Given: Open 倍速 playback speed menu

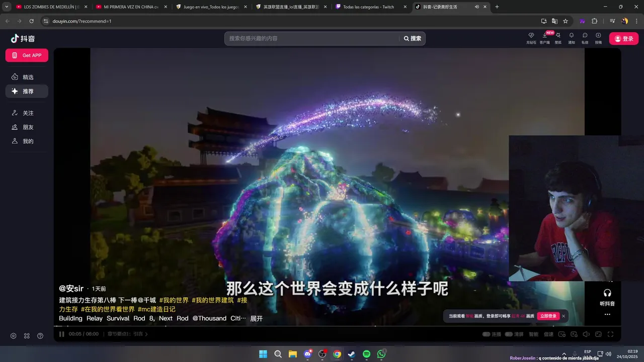Looking at the screenshot, I should click(548, 334).
